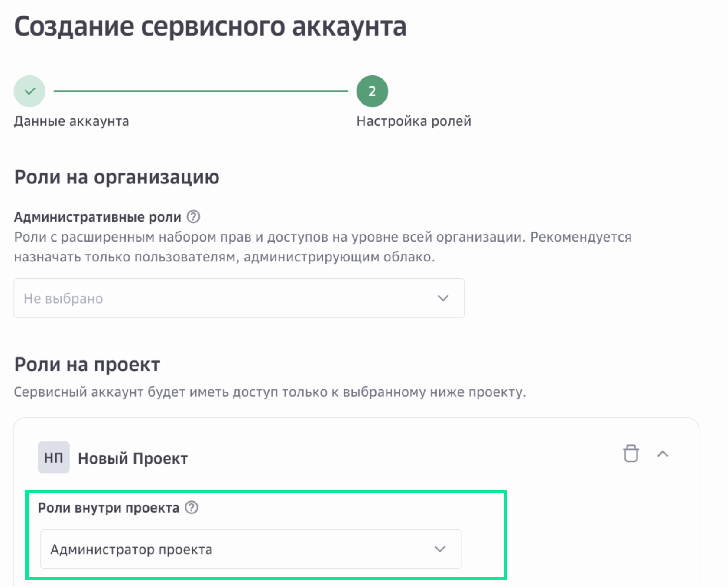The height and width of the screenshot is (588, 728).
Task: Click the chevron in Администратор проекта field
Action: click(x=440, y=549)
